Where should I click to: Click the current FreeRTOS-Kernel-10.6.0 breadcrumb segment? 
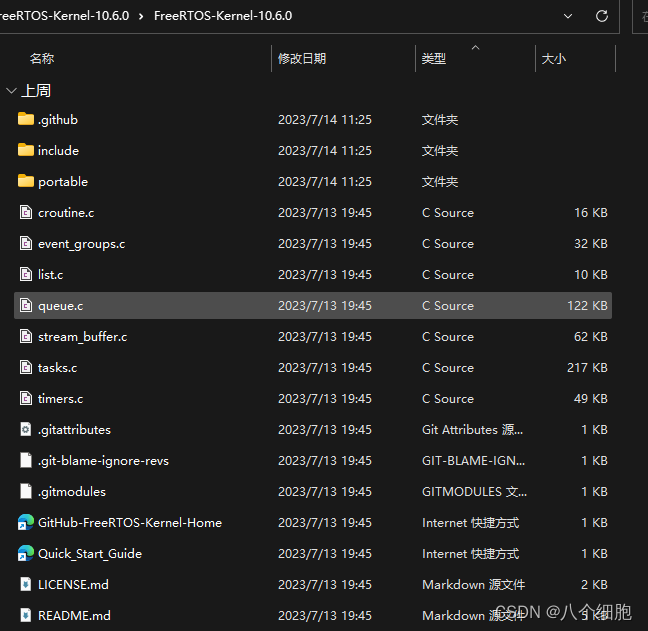click(x=223, y=16)
